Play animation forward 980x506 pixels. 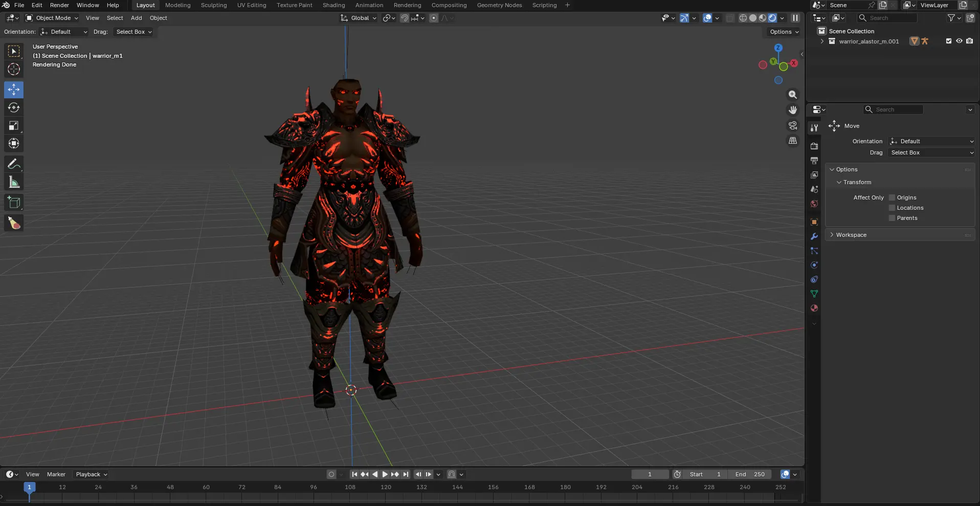pyautogui.click(x=385, y=474)
